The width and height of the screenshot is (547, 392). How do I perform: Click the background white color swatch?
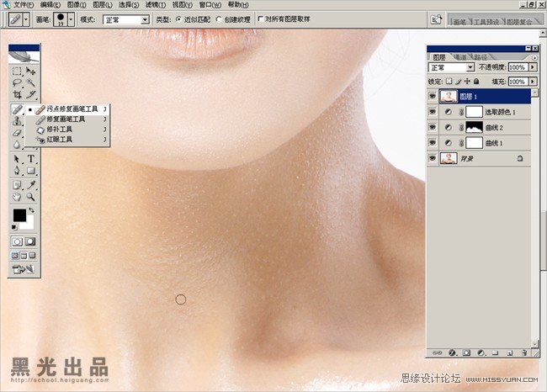[x=29, y=225]
